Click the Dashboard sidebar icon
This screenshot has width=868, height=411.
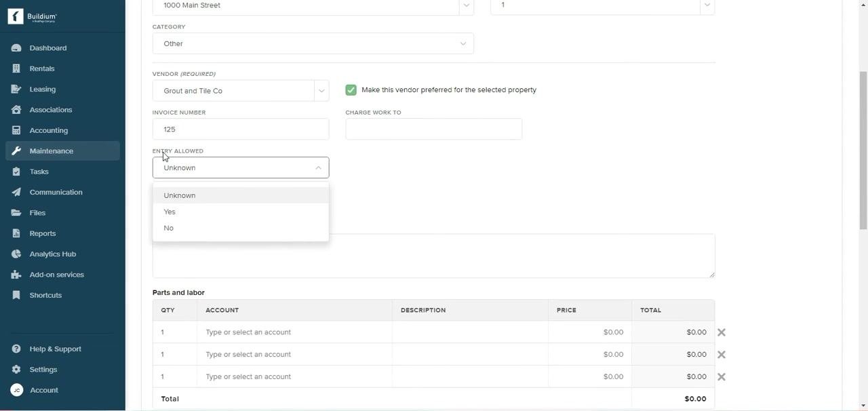tap(16, 48)
